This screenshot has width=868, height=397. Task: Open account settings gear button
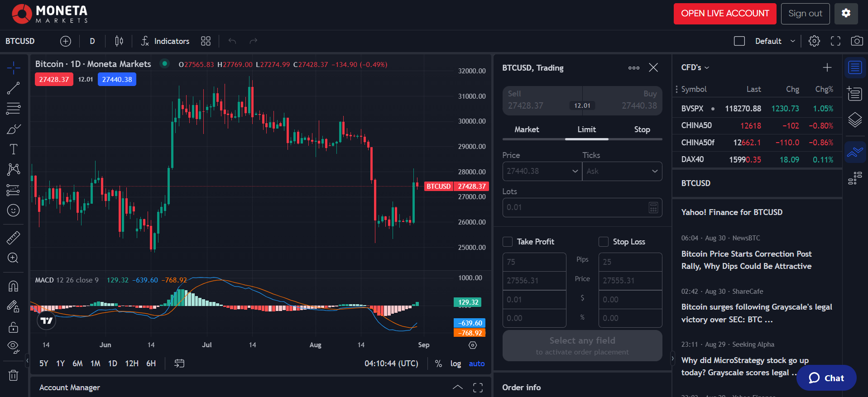point(846,14)
